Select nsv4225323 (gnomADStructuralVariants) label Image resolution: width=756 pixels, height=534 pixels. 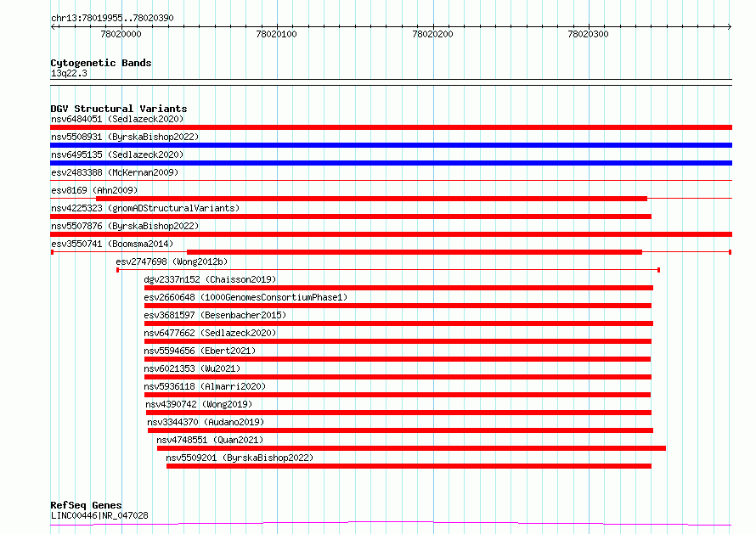[145, 208]
